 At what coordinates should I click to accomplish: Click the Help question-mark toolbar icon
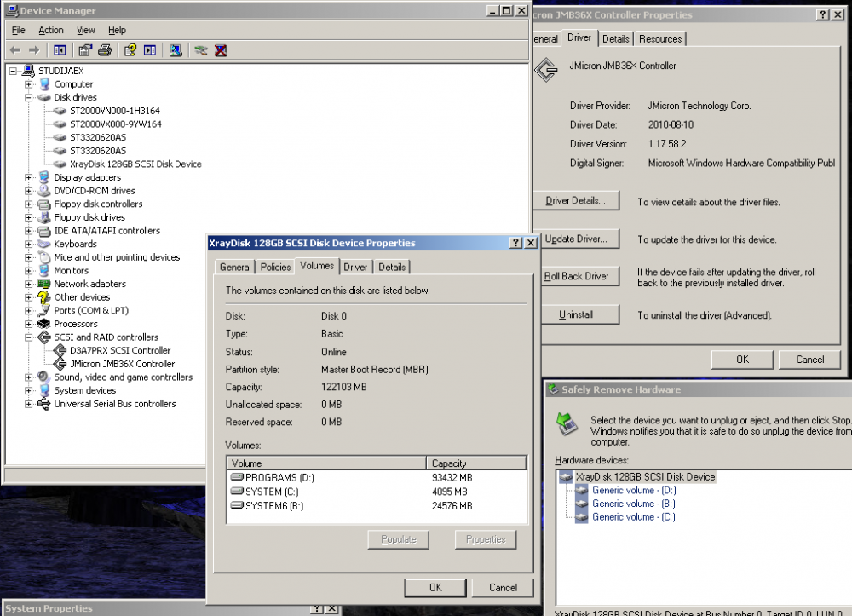(130, 50)
